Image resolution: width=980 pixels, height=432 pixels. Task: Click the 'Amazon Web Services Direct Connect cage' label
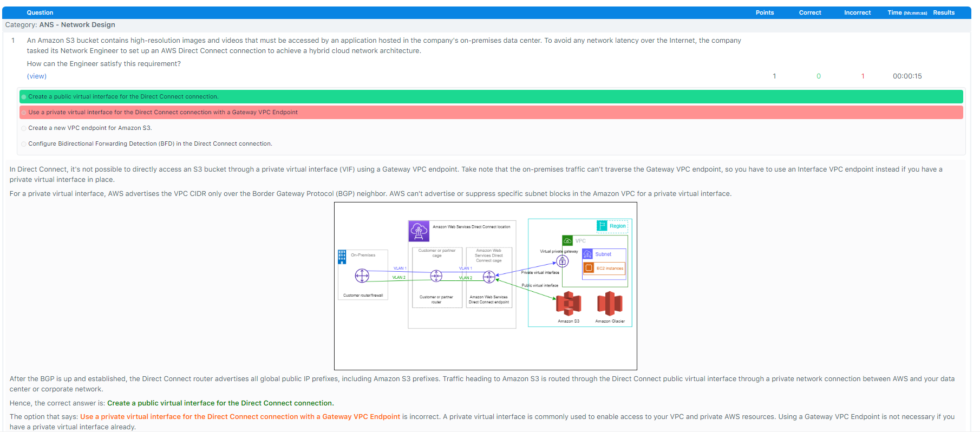tap(489, 256)
